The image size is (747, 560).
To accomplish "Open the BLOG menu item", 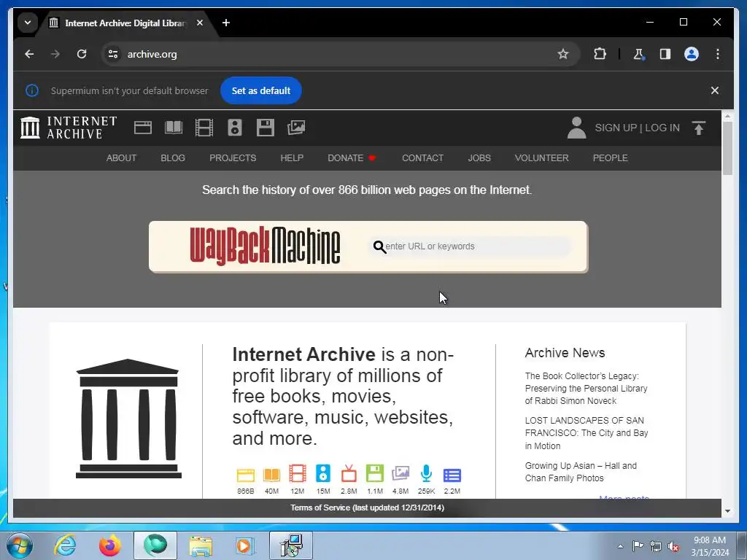I will pos(173,158).
